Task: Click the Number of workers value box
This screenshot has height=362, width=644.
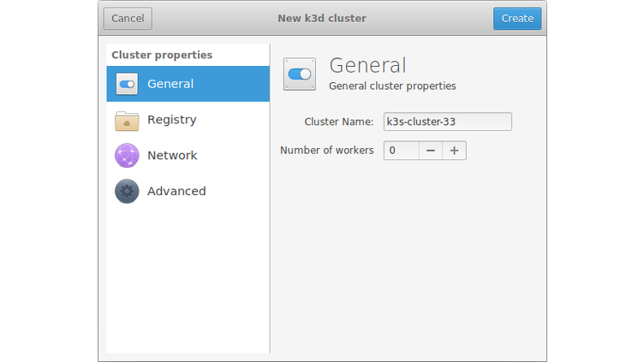Action: (401, 151)
